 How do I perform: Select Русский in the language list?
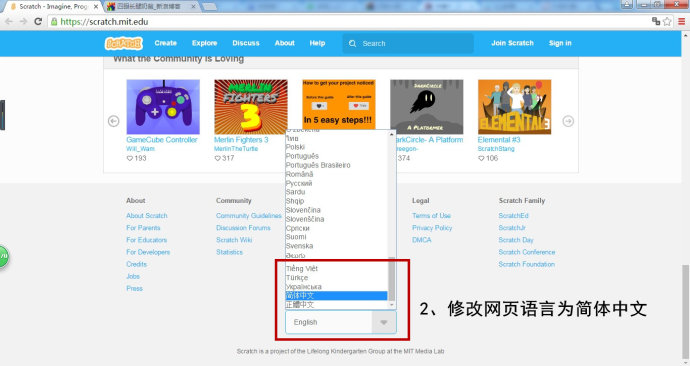337,183
